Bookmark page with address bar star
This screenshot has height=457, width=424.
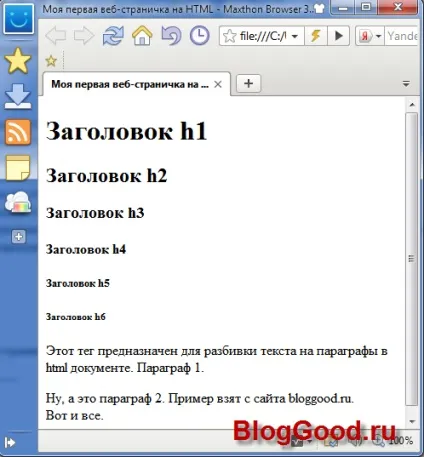[x=230, y=36]
